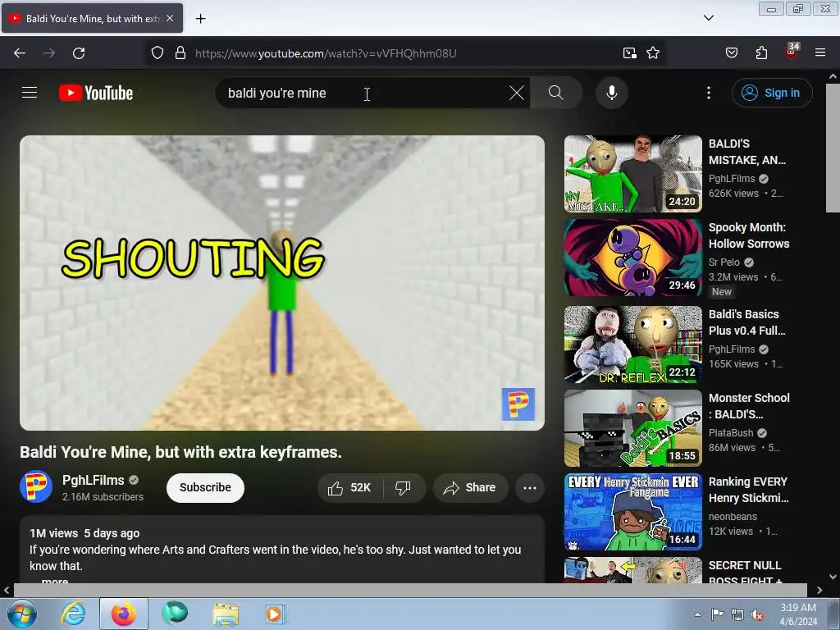The width and height of the screenshot is (840, 630).
Task: Open Baldi's Basics Plus v0.4 thumbnail
Action: (632, 345)
